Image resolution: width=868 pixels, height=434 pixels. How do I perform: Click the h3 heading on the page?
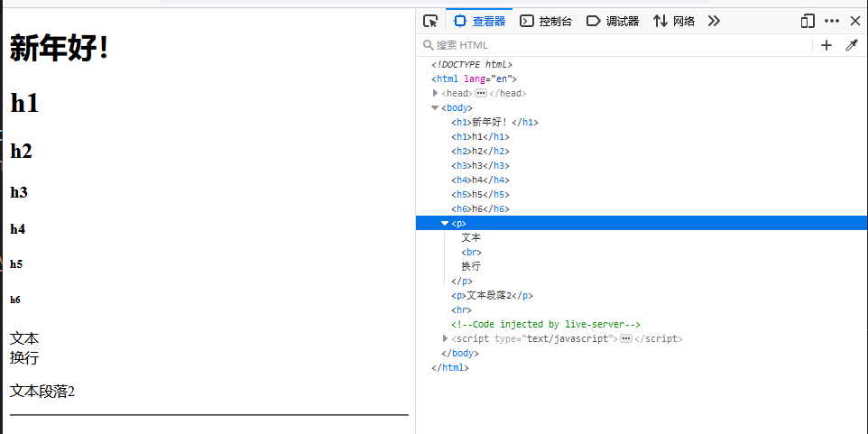coord(19,193)
